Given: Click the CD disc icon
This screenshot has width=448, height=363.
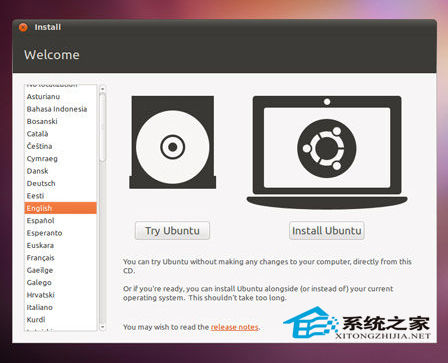Looking at the screenshot, I should pos(173,142).
